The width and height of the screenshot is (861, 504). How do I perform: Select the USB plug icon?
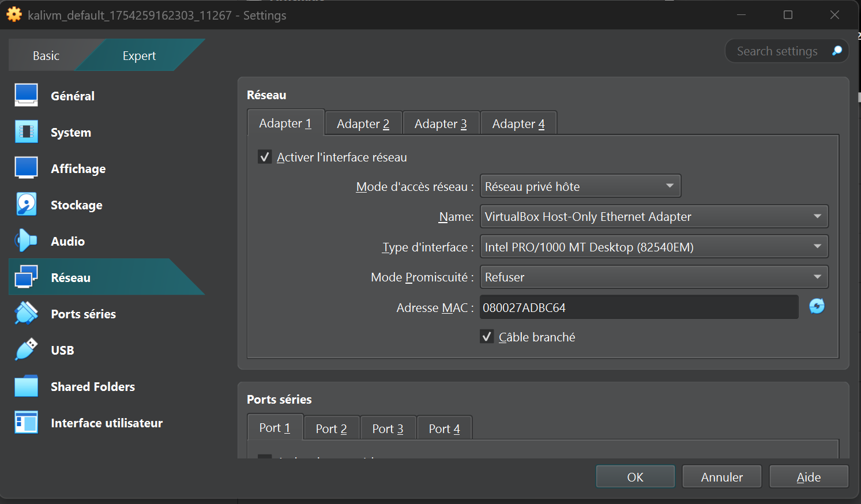27,350
